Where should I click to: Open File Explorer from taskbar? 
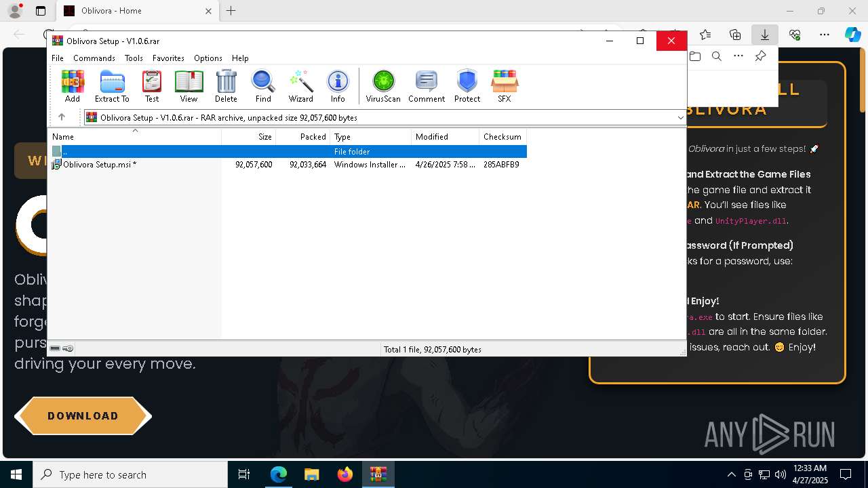(311, 474)
